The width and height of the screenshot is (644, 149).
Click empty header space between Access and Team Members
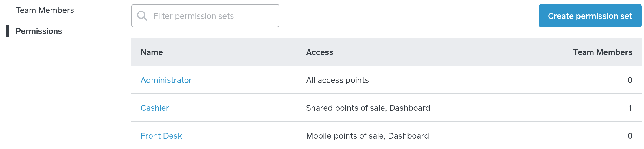pyautogui.click(x=451, y=52)
